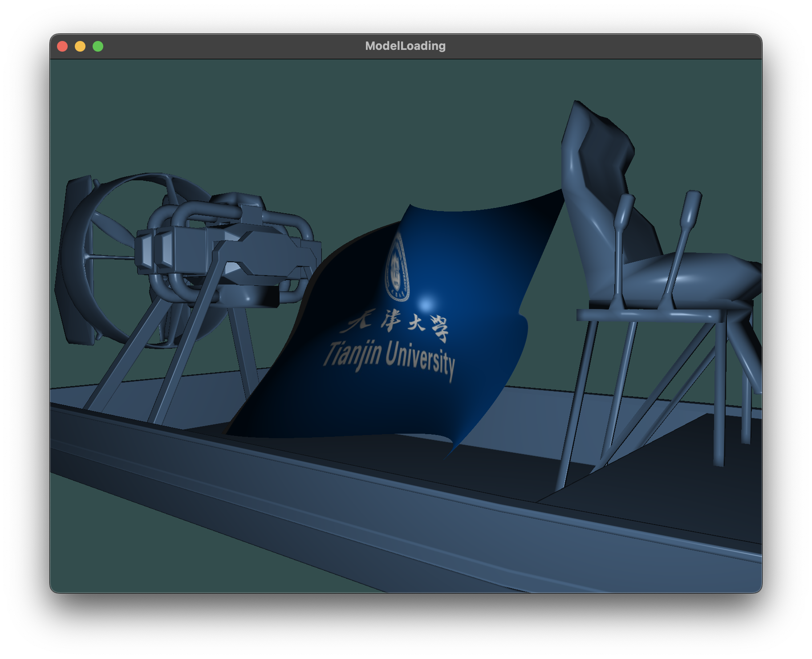Click the ModelLoading title text
812x659 pixels.
pos(405,46)
